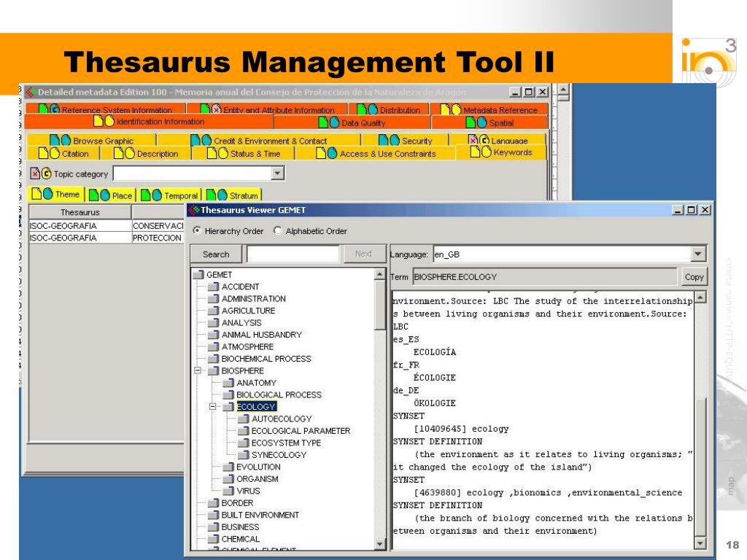This screenshot has height=560, width=747.
Task: Open the Distribution tab
Action: click(389, 110)
